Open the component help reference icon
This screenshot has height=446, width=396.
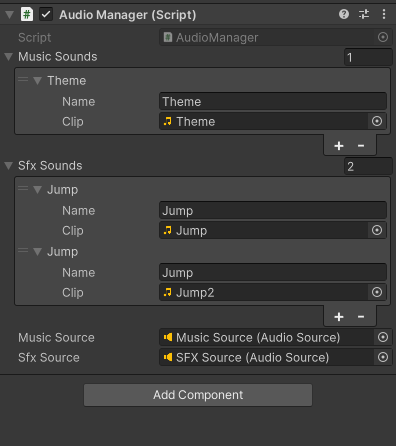coord(344,14)
